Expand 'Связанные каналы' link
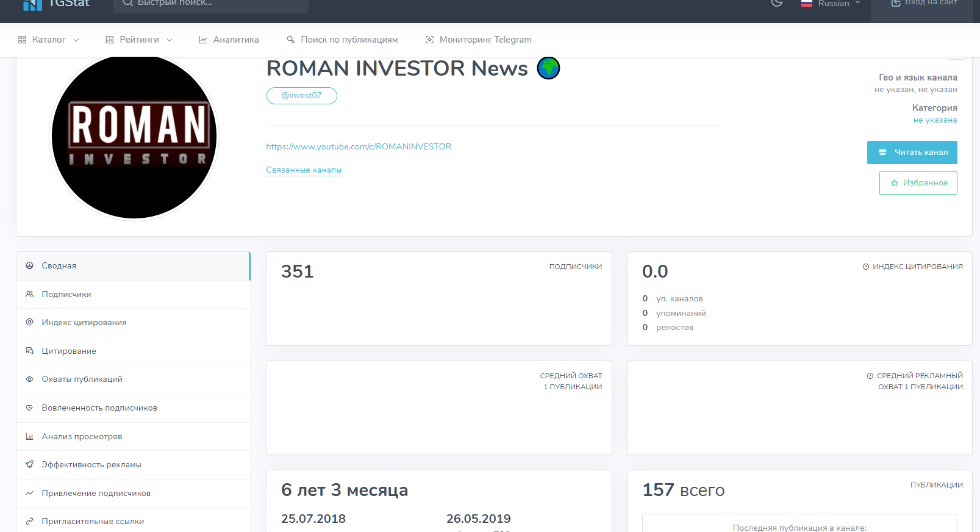Screen dimensions: 980x532 [x=304, y=170]
